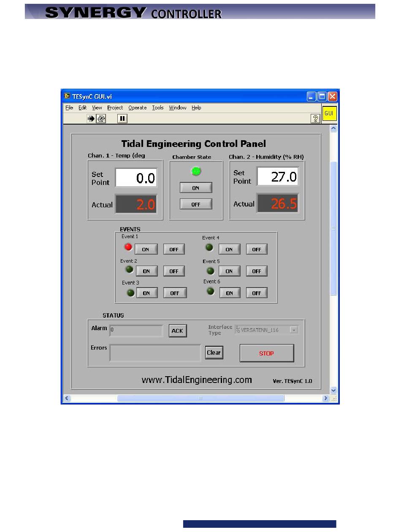The height and width of the screenshot is (532, 401).
Task: Switch Event 4 ON
Action: tap(229, 249)
